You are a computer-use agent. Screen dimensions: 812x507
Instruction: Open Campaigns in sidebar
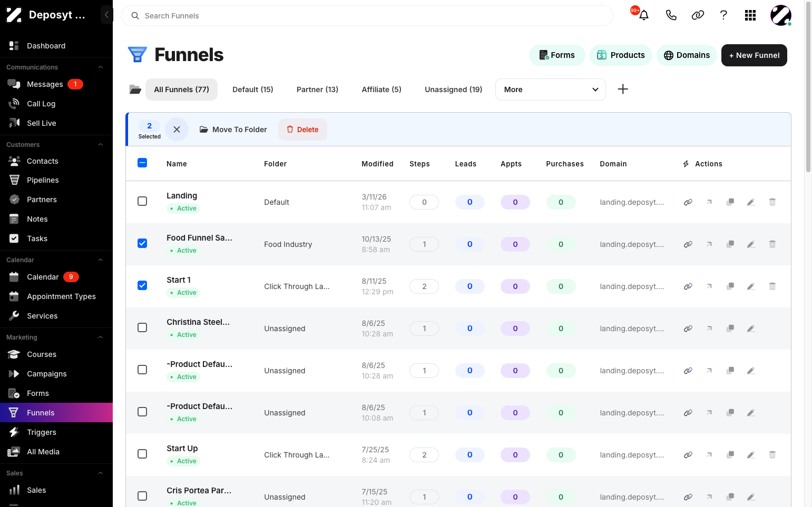(56, 374)
